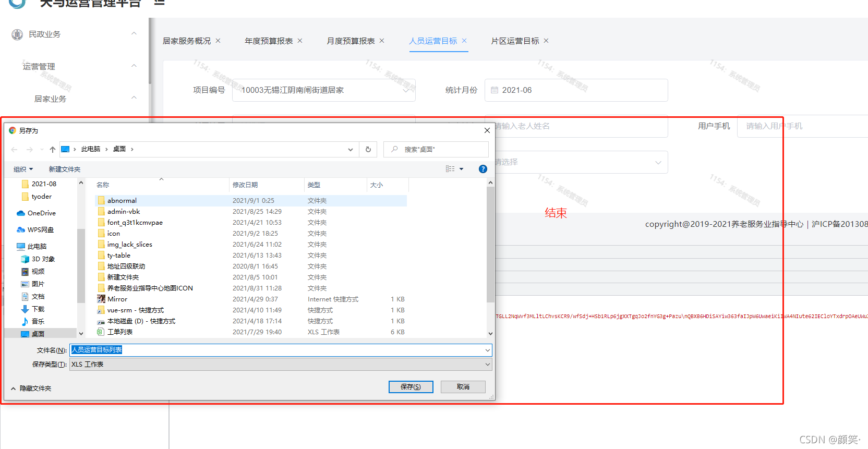
Task: Click 此电脑 in the breadcrumb path
Action: coord(91,149)
